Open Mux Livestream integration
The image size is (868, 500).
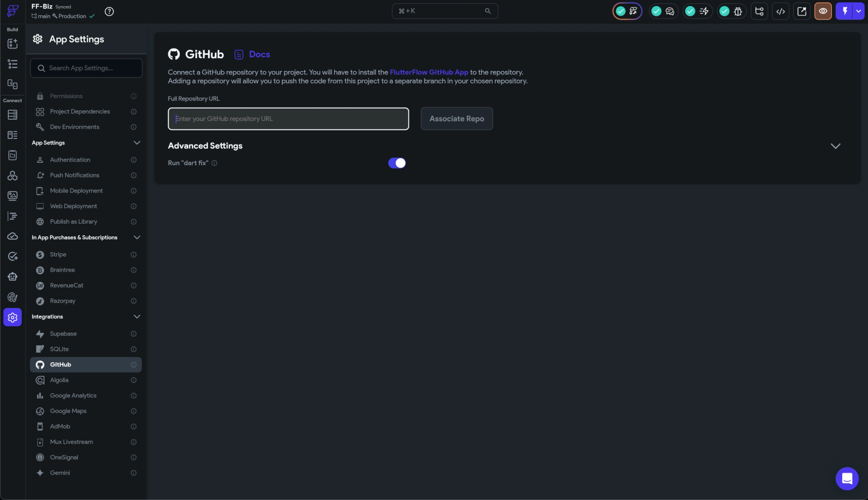pos(86,442)
